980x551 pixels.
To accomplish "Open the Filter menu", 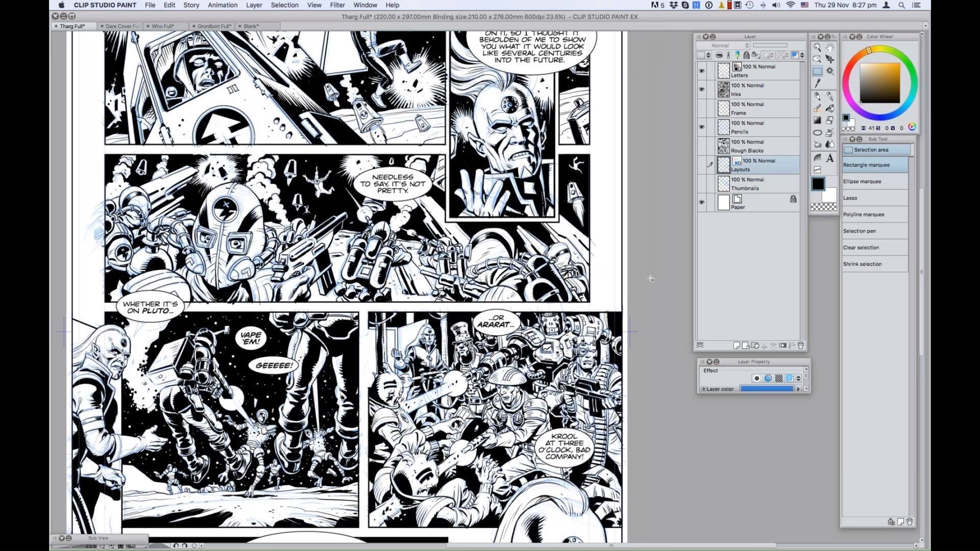I will [x=337, y=5].
